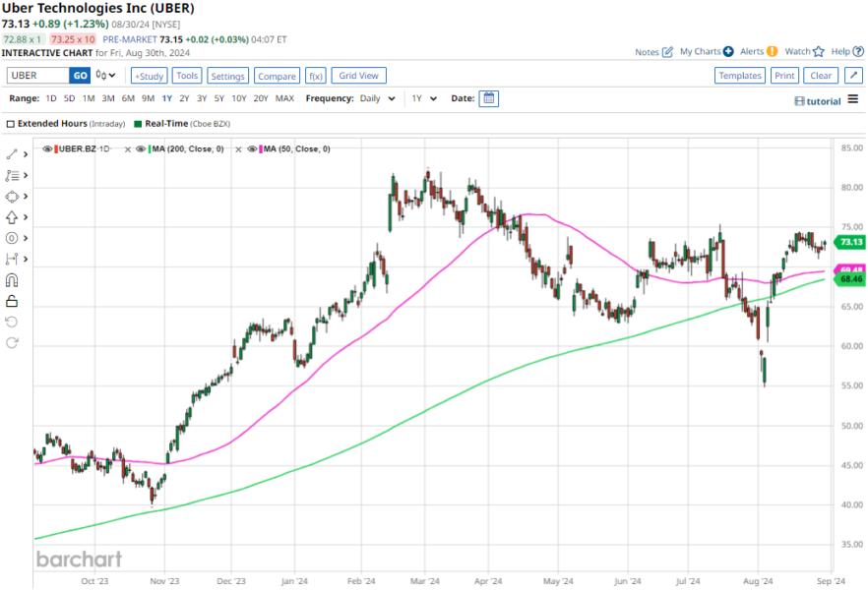The width and height of the screenshot is (868, 590).
Task: Click the My Charts plus icon
Action: (728, 51)
